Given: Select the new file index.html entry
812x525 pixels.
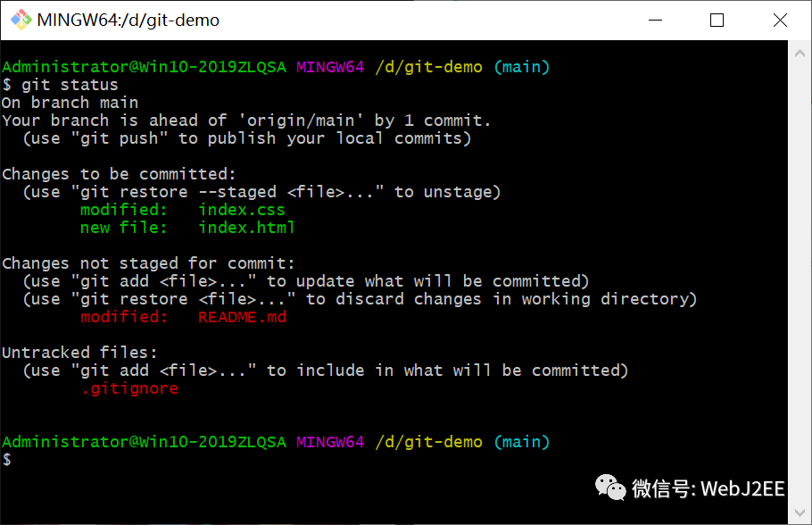Looking at the screenshot, I should click(x=246, y=227).
